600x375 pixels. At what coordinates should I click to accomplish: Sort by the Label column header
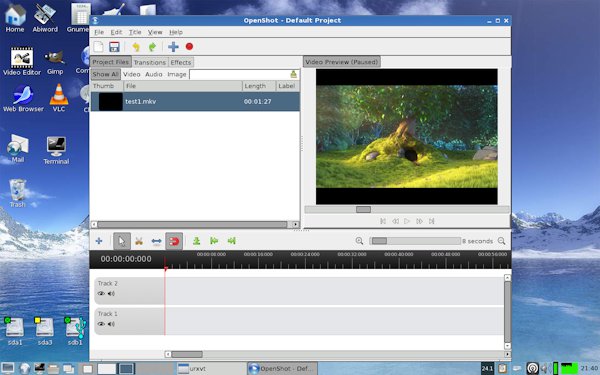click(287, 86)
